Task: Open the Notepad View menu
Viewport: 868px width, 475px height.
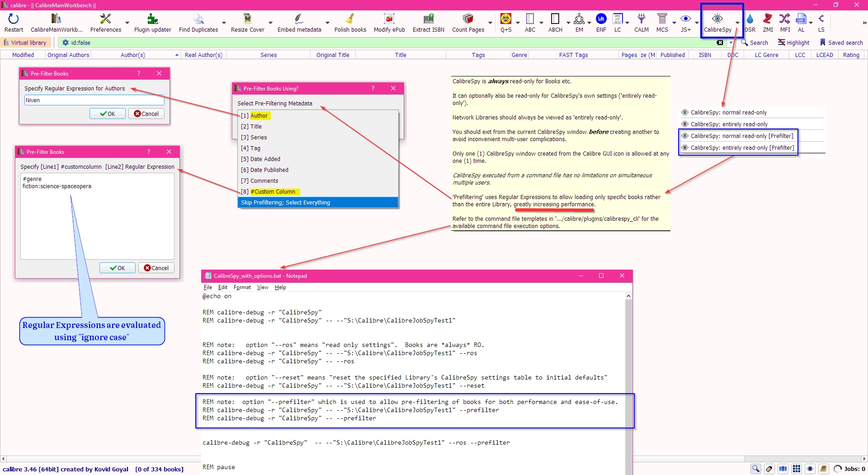Action: click(x=263, y=287)
